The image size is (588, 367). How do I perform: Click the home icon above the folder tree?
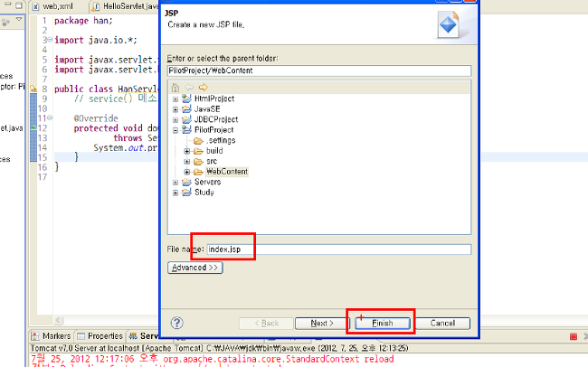pos(175,88)
